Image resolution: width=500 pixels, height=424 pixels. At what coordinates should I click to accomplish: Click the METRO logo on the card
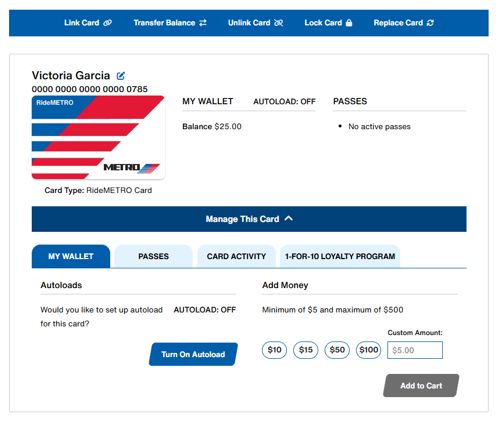131,168
